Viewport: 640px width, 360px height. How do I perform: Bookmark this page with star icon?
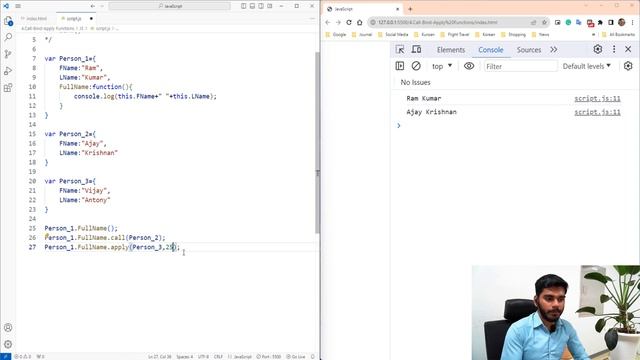(544, 22)
